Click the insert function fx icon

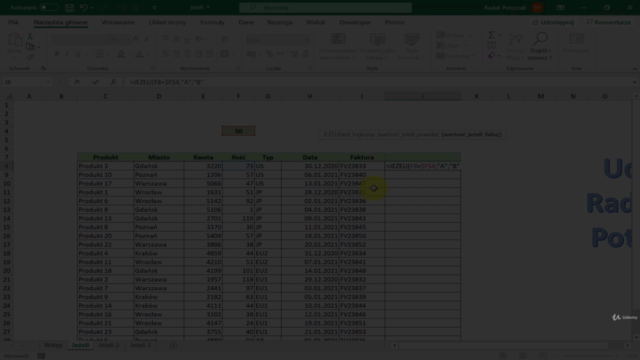[x=113, y=82]
